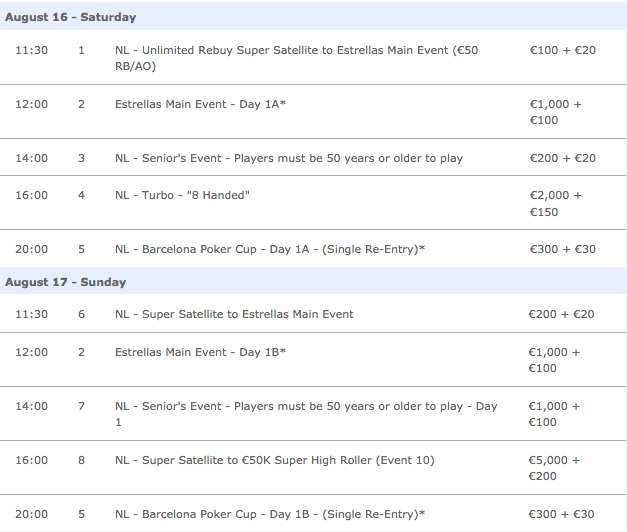Click event number 8
Image resolution: width=627 pixels, height=532 pixels.
coord(82,460)
